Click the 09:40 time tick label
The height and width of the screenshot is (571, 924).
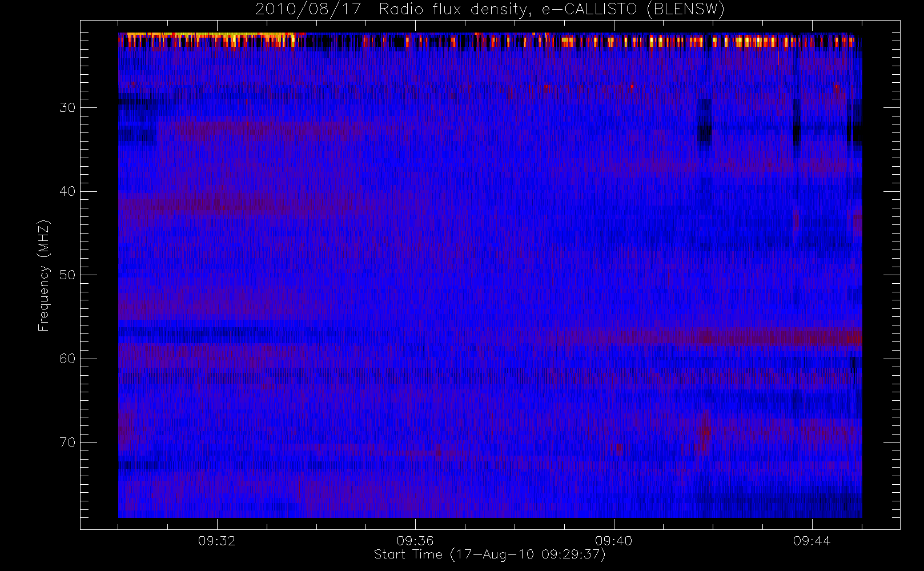[614, 541]
